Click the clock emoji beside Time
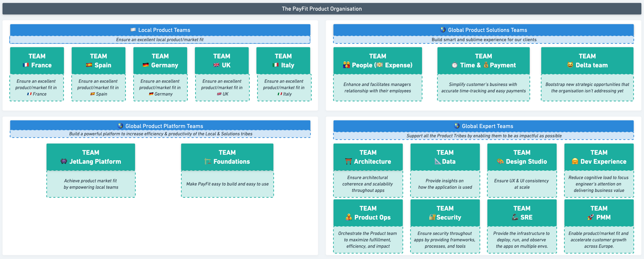The image size is (644, 259). [454, 65]
